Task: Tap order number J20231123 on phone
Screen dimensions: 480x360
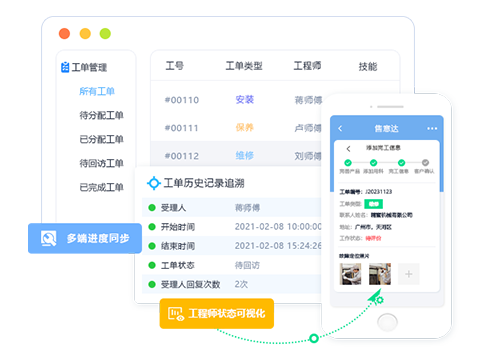Action: [x=379, y=192]
